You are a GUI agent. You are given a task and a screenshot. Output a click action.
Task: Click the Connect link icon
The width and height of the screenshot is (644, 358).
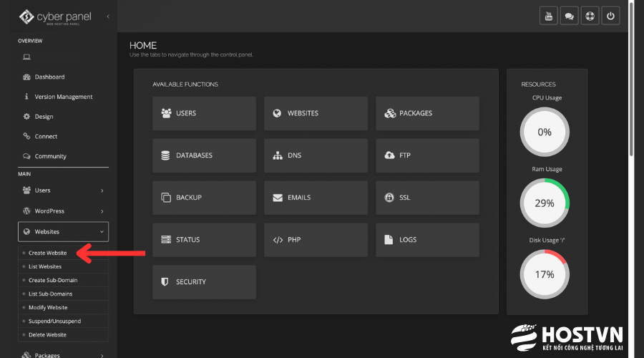(x=26, y=136)
